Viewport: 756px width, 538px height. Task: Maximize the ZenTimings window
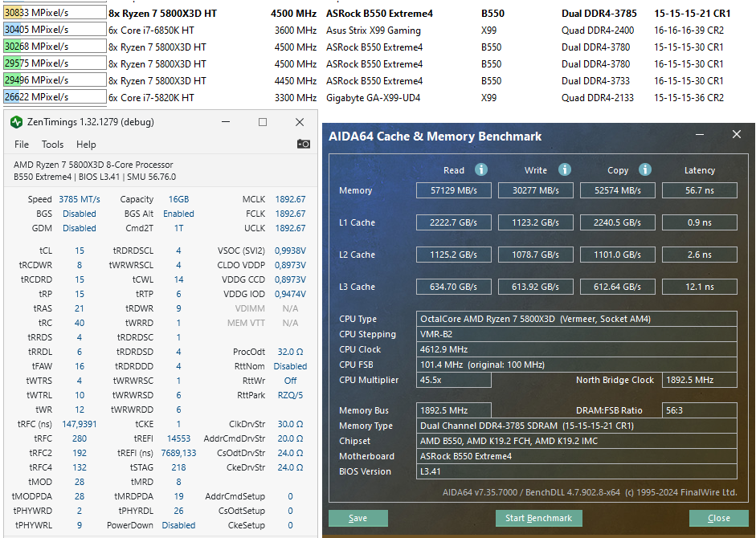pyautogui.click(x=262, y=122)
